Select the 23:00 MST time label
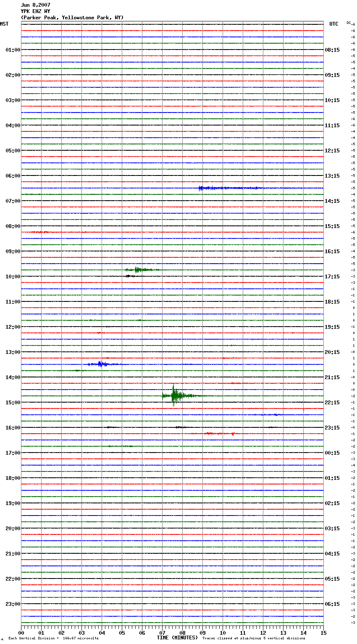 coord(13,604)
